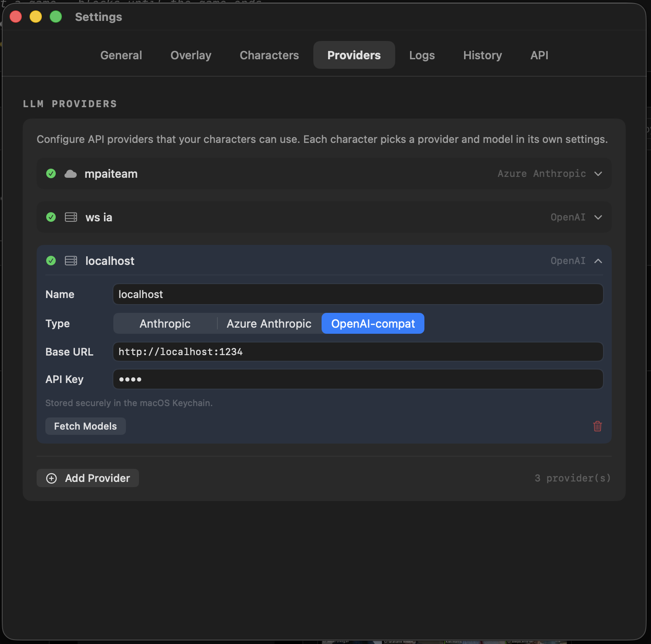This screenshot has height=644, width=651.
Task: Open the Characters tab
Action: point(269,55)
